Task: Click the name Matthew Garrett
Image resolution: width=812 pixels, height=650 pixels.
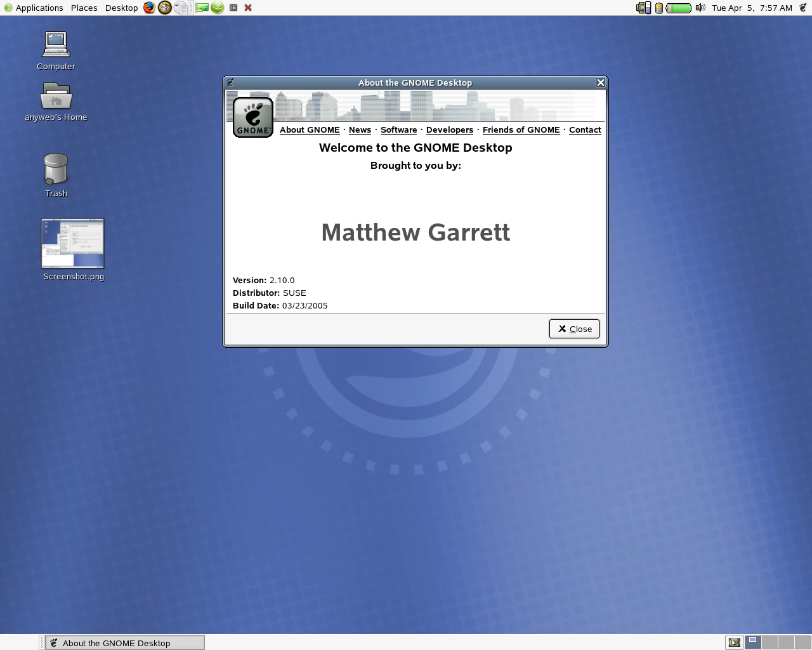Action: tap(416, 232)
